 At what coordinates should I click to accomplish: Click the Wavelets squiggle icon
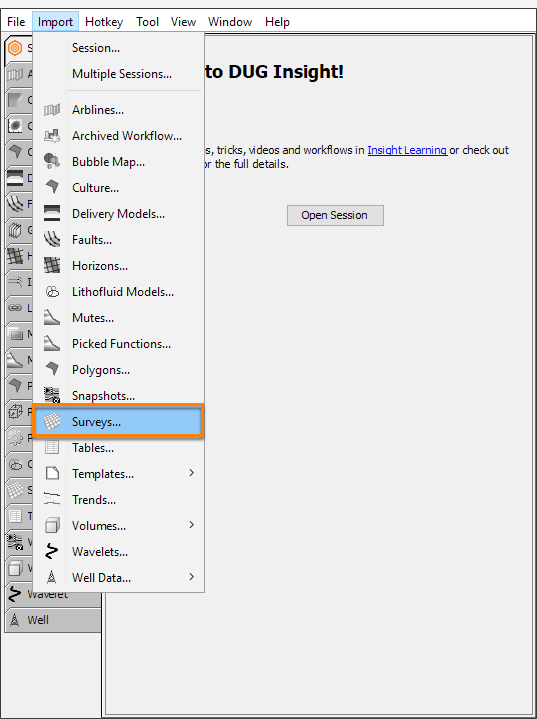52,552
